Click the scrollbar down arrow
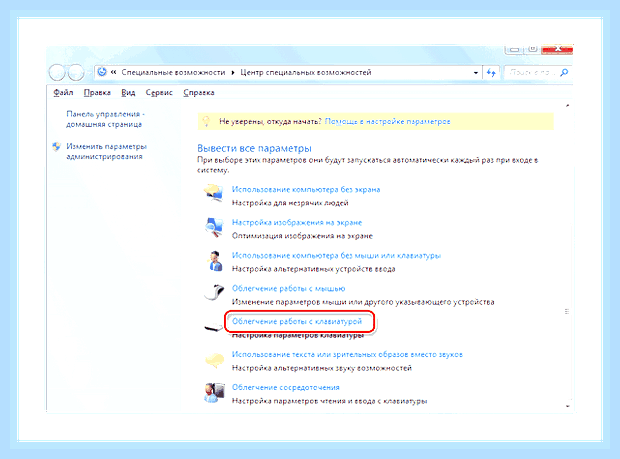The height and width of the screenshot is (459, 620). coord(567,406)
